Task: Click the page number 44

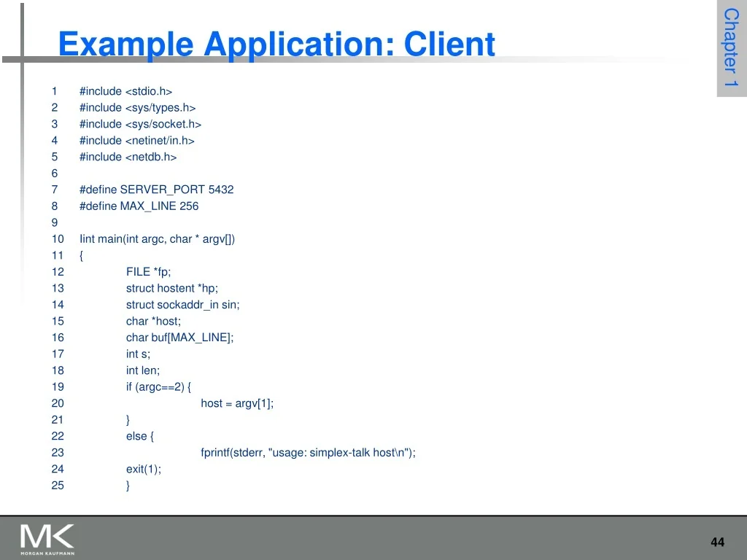Action: pyautogui.click(x=717, y=542)
